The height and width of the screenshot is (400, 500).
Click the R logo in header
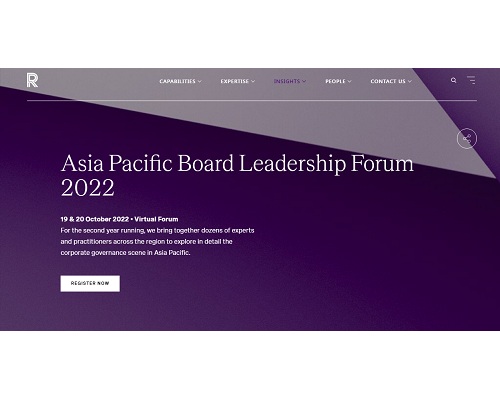32,80
